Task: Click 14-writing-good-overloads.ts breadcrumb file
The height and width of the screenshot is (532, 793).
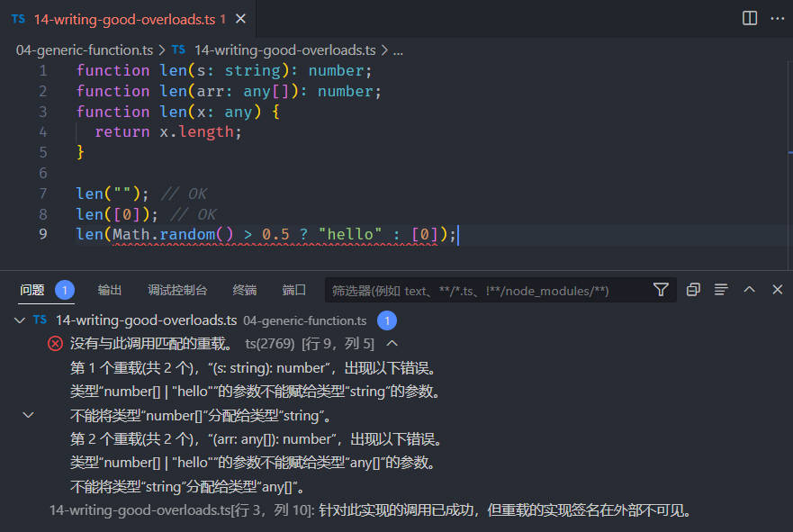Action: (284, 50)
